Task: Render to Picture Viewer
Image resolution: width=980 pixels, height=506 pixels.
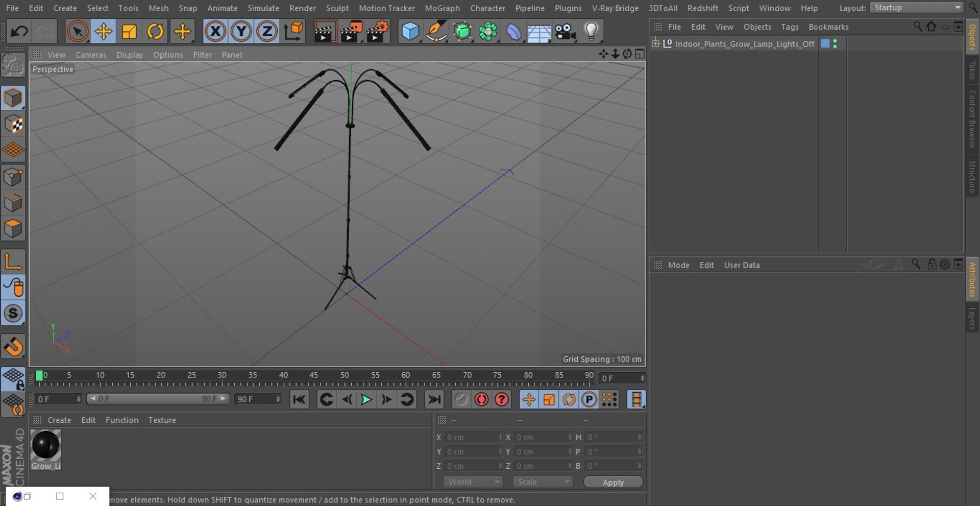Action: (x=351, y=32)
